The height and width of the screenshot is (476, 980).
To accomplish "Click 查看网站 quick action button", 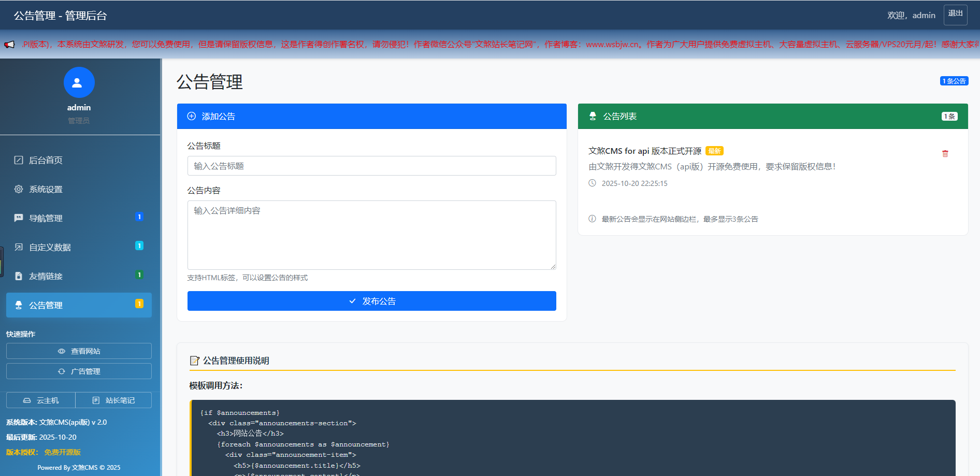I will click(79, 351).
